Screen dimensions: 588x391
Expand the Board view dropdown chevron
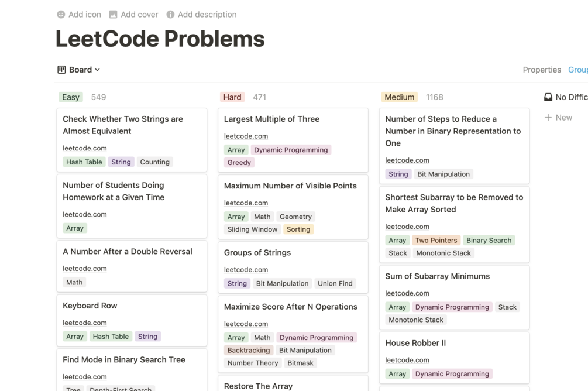[98, 70]
